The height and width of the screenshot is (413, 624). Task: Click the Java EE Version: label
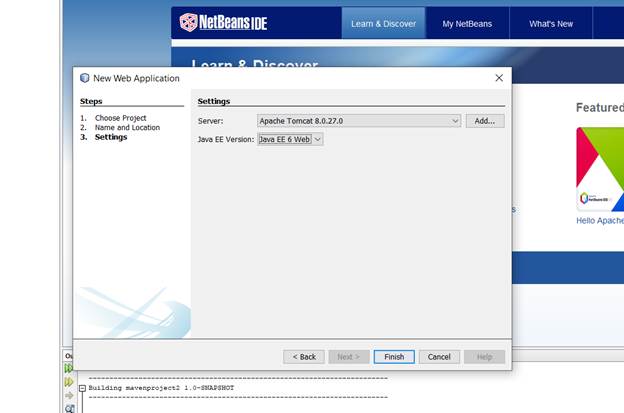point(226,140)
